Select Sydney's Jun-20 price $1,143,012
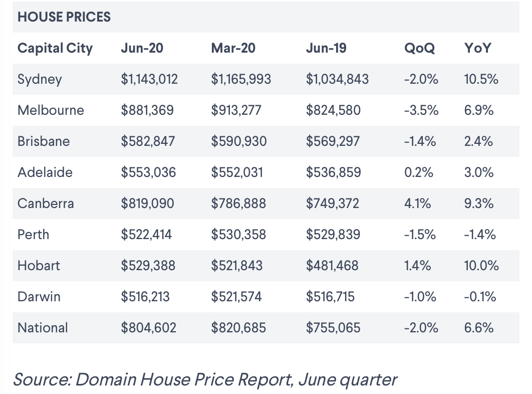This screenshot has height=394, width=532. 149,79
